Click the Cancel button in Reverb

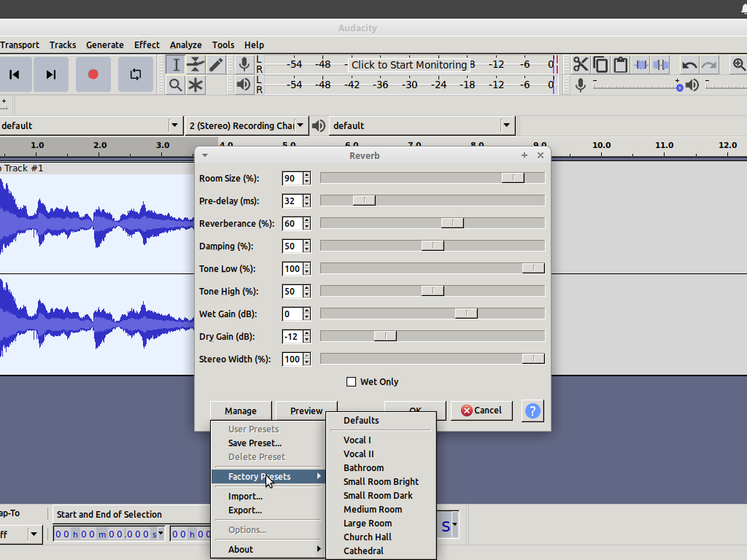(481, 411)
